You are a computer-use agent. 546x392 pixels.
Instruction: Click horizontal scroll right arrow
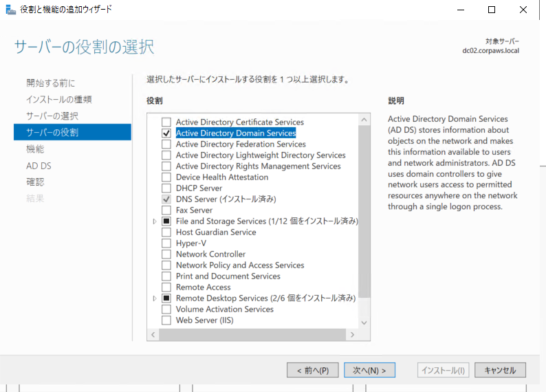[352, 334]
